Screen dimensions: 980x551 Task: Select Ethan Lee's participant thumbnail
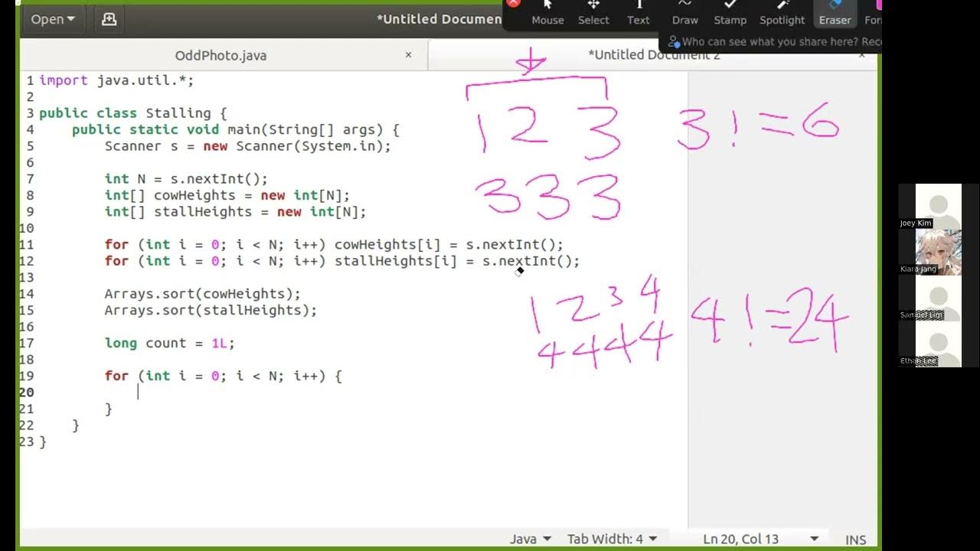click(x=938, y=344)
